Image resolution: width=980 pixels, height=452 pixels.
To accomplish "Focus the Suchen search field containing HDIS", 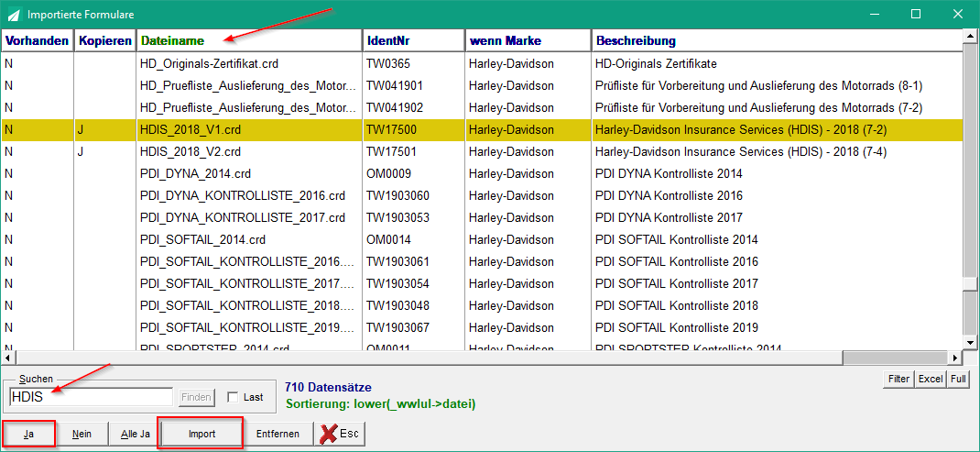I will [x=91, y=396].
